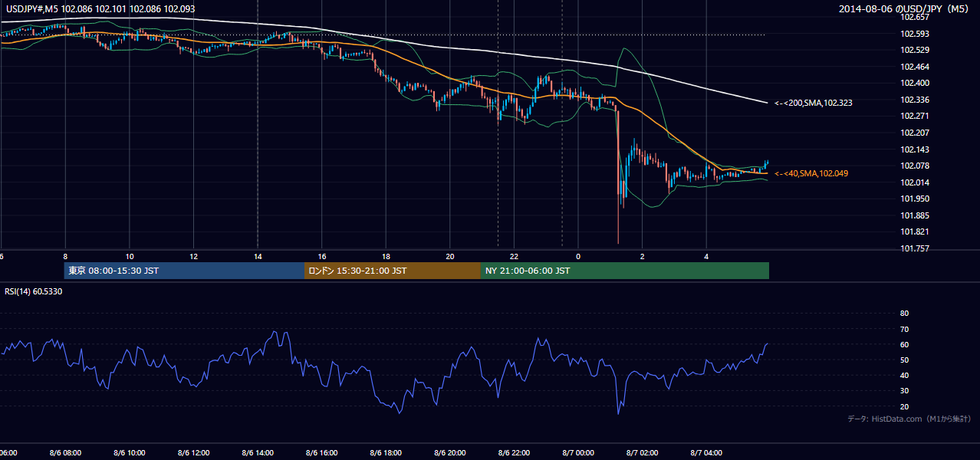The width and height of the screenshot is (980, 460).
Task: Click RSI axis level 80
Action: (x=904, y=314)
